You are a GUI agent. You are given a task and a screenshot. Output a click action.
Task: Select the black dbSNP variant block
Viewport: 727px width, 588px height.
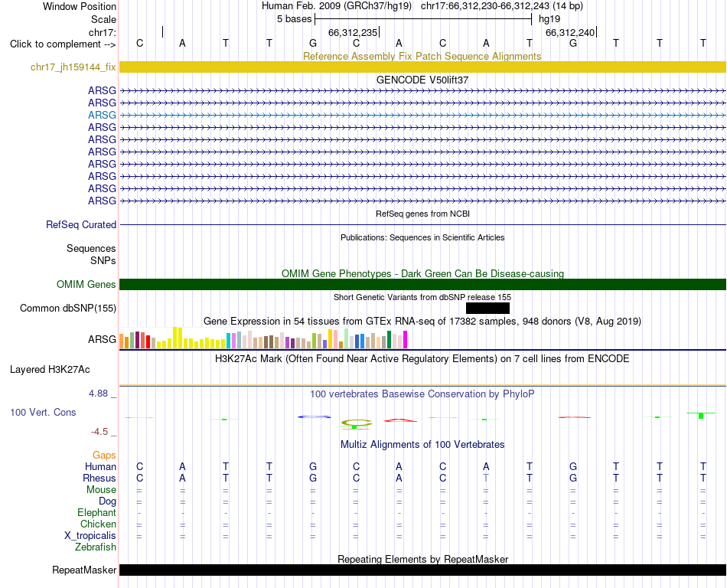(487, 309)
